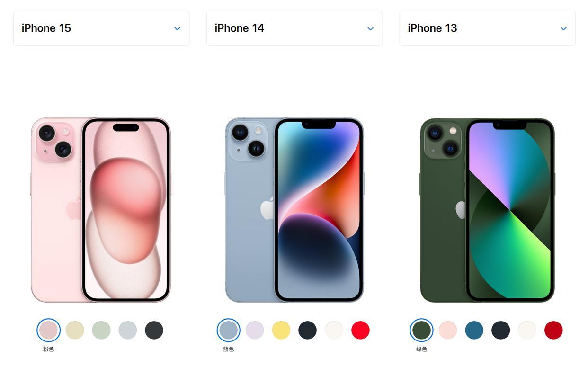Choose the red iPhone 14 color swatch

click(x=360, y=330)
